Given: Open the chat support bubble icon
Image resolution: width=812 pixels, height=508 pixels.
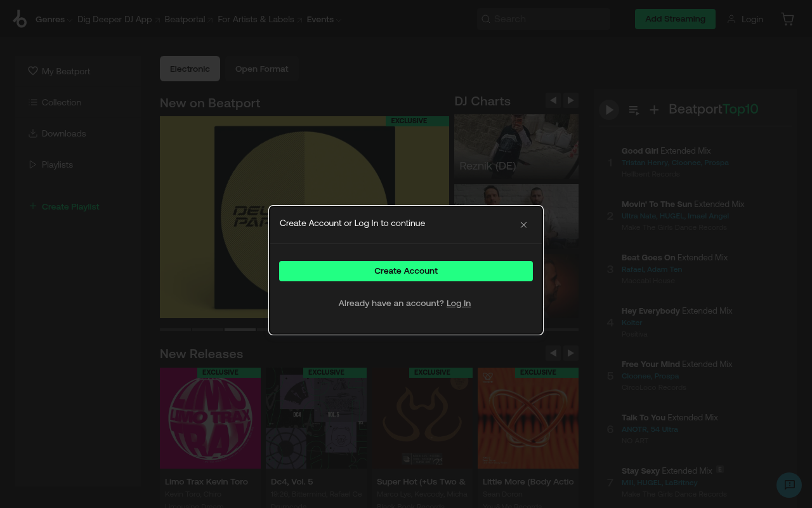Looking at the screenshot, I should [x=789, y=485].
